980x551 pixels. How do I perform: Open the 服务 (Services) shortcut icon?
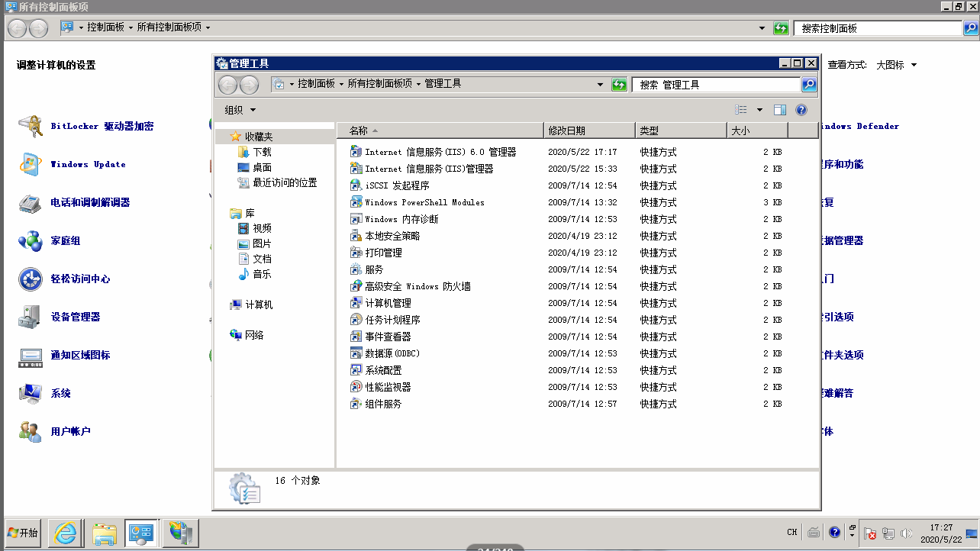pos(356,269)
